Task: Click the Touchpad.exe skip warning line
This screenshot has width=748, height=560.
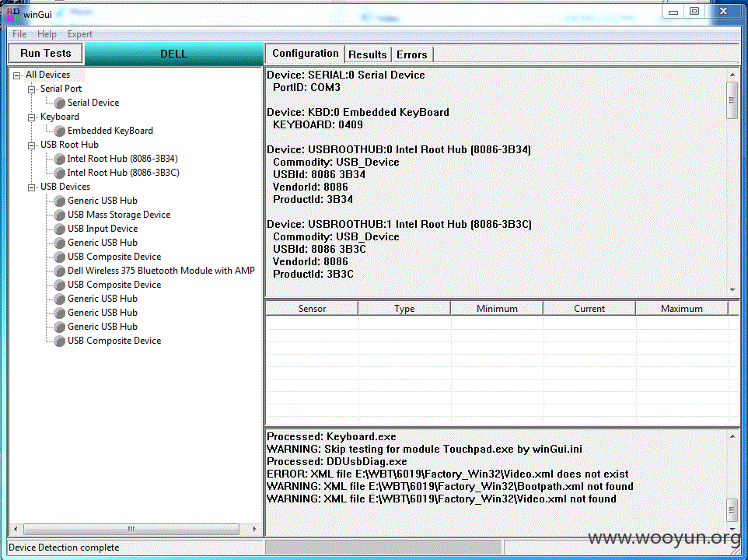Action: [x=425, y=449]
